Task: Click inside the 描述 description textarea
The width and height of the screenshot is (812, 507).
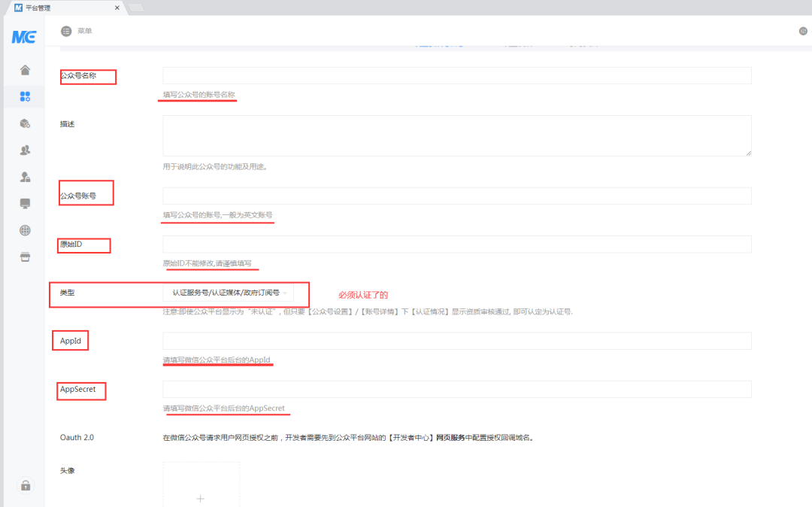Action: point(456,135)
